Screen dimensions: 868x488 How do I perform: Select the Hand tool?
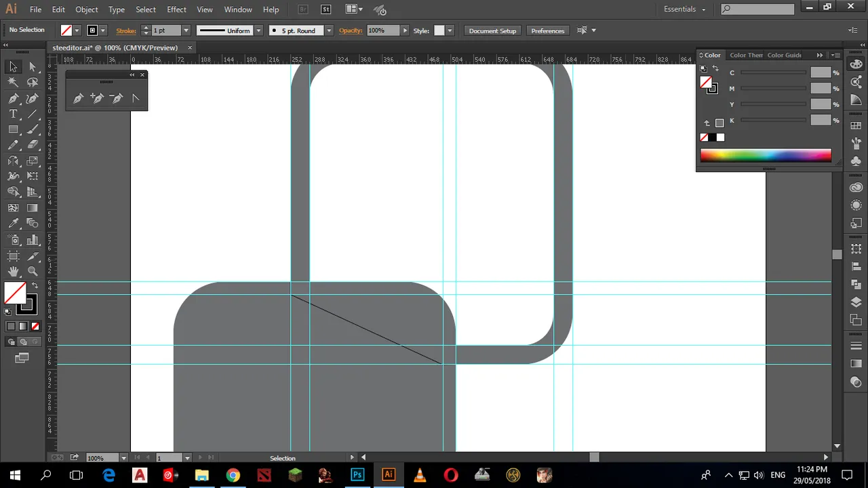[x=13, y=271]
